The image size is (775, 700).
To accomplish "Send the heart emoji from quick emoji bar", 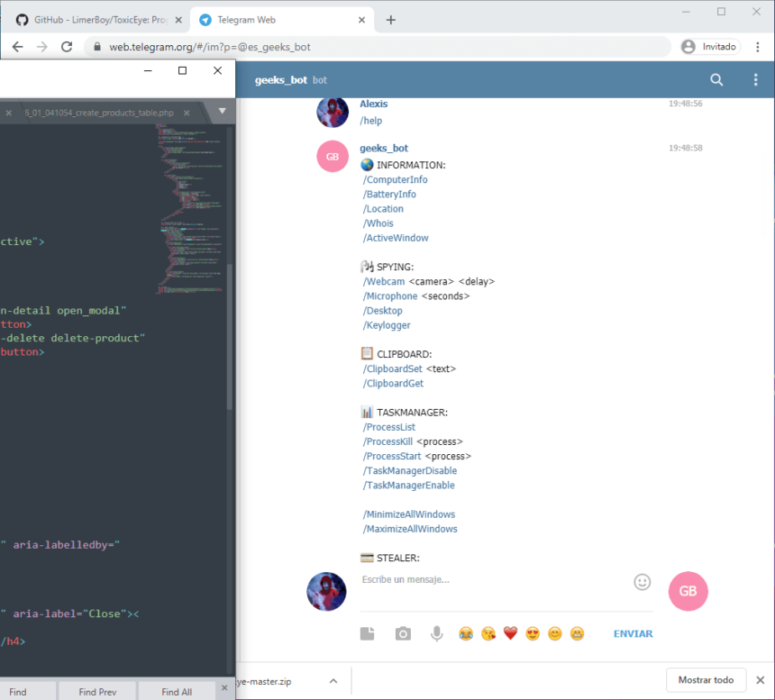I will (509, 633).
